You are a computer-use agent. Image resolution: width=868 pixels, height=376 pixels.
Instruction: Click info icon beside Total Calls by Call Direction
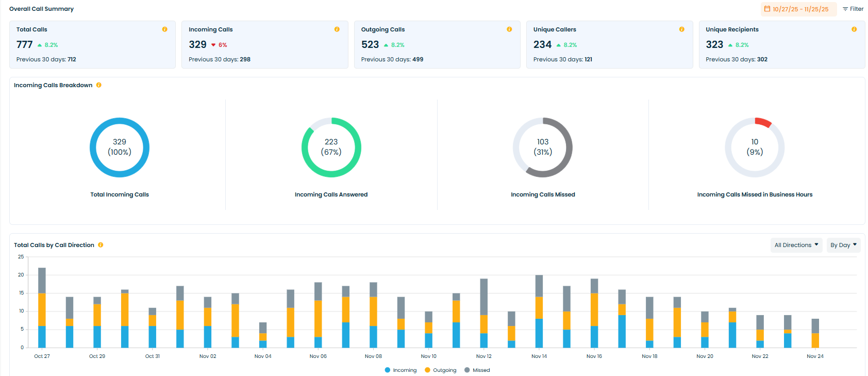click(101, 245)
